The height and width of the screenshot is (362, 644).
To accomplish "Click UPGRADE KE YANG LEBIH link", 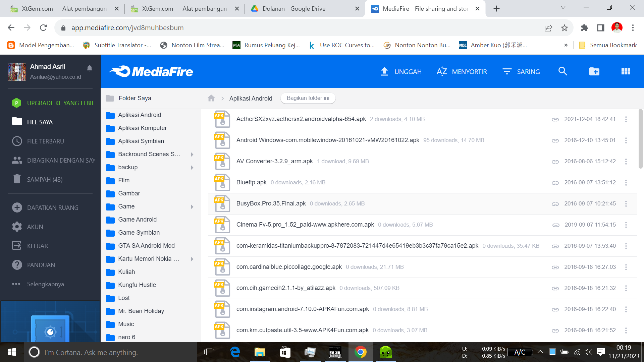I will click(60, 103).
